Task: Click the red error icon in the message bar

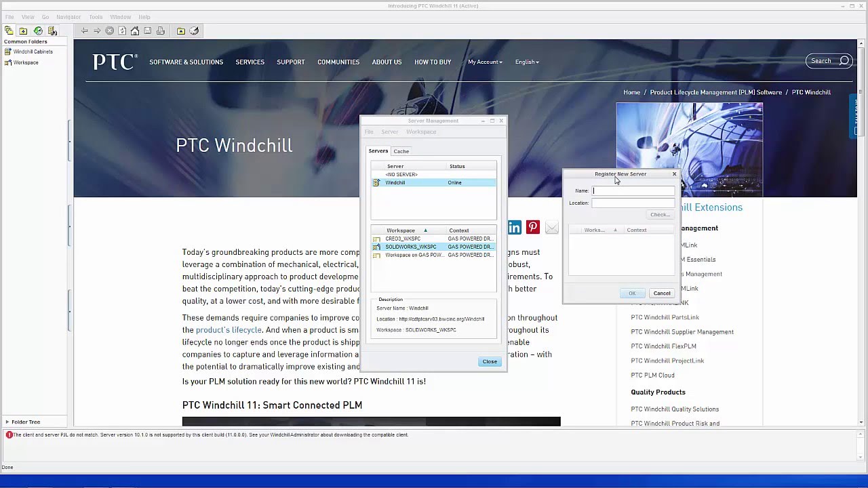Action: 9,435
